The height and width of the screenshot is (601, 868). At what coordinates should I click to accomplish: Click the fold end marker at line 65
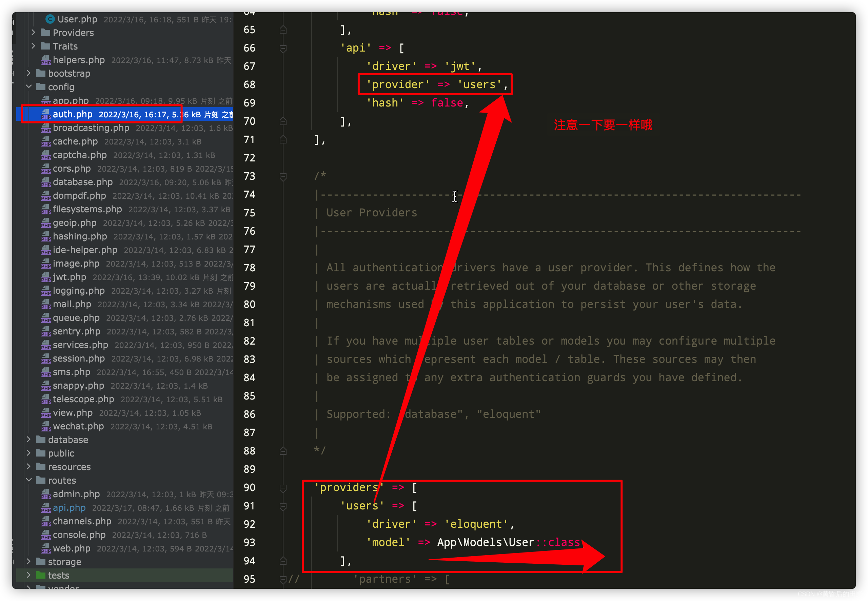click(283, 30)
